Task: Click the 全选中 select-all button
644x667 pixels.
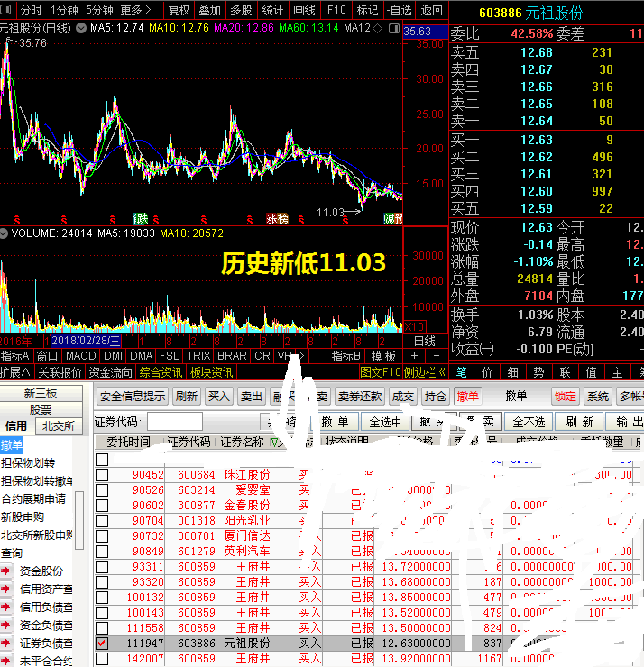Action: (385, 422)
